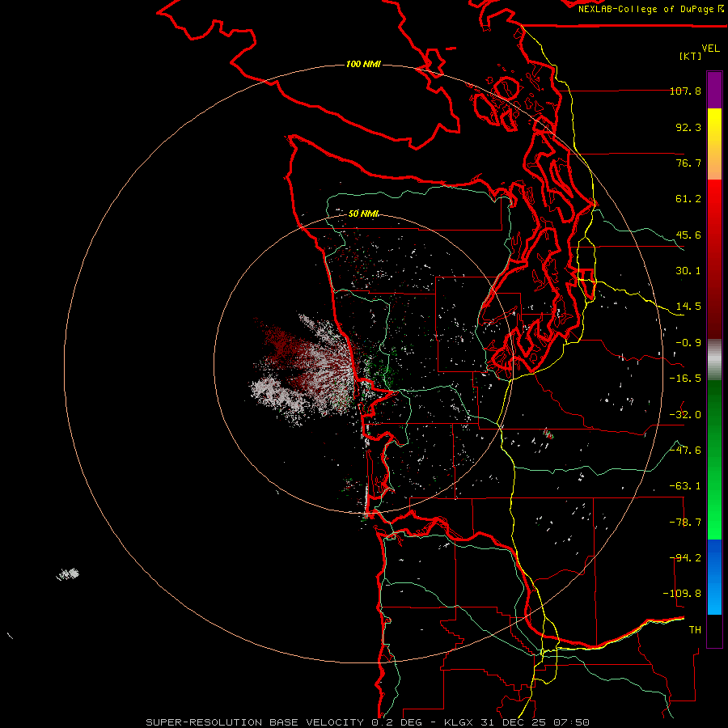Pick the gray near-zero segment of the color bar

[x=714, y=360]
